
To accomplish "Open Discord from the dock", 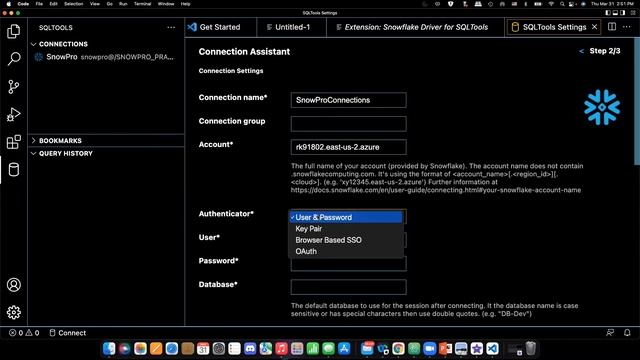I will coord(250,349).
